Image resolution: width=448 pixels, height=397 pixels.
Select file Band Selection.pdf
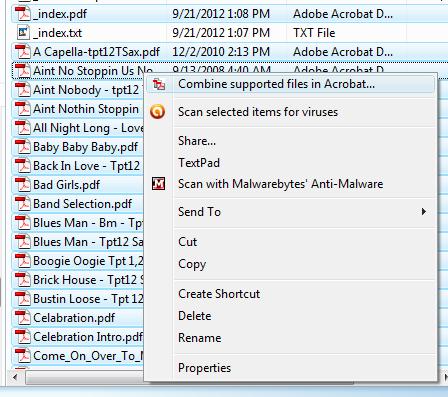82,204
